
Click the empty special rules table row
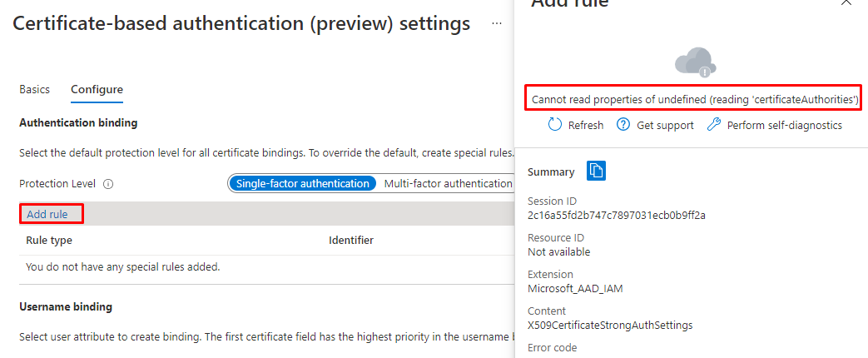pos(122,267)
